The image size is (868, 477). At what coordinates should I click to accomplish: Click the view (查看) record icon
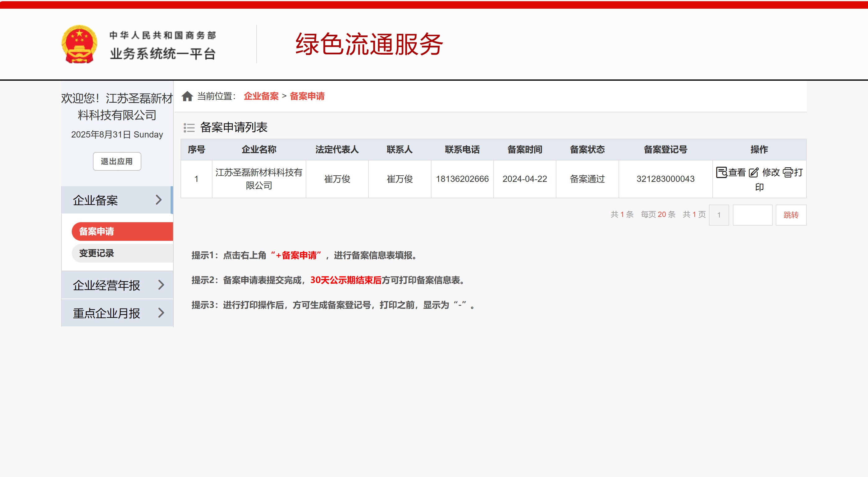[x=721, y=172]
